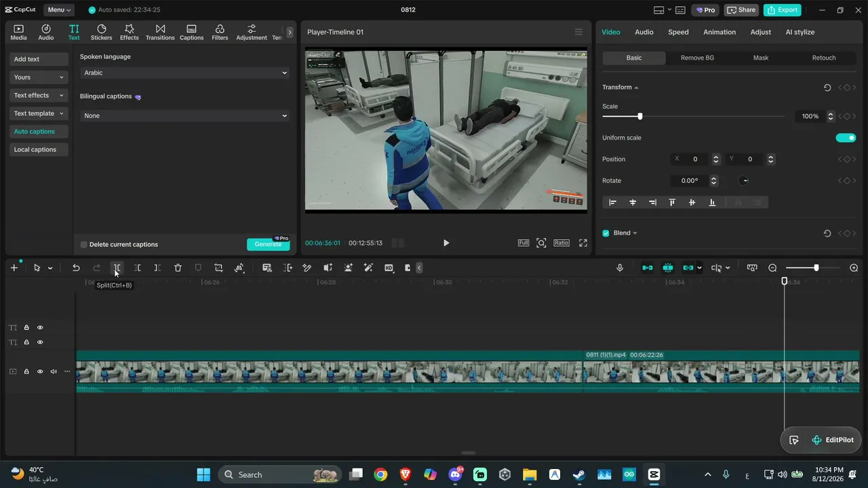
Task: Open the Effects panel
Action: click(130, 32)
